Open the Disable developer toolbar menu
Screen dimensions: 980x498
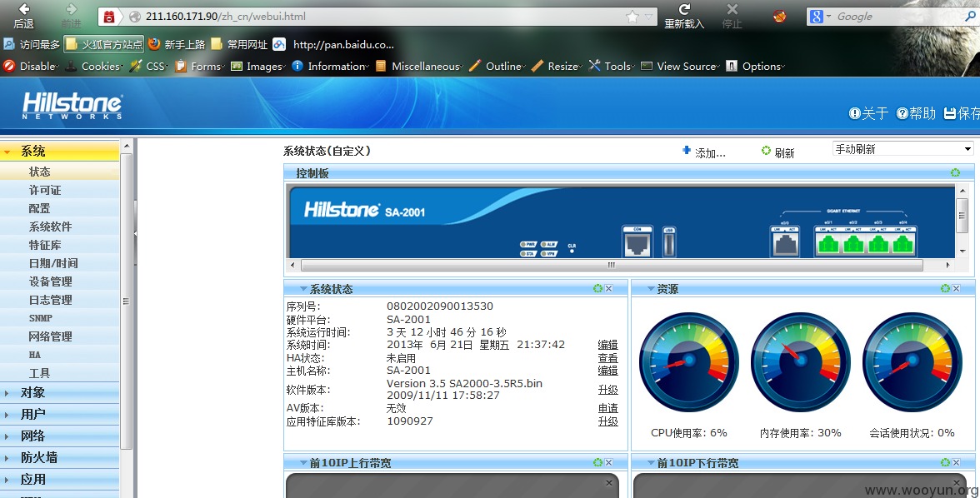pos(32,67)
